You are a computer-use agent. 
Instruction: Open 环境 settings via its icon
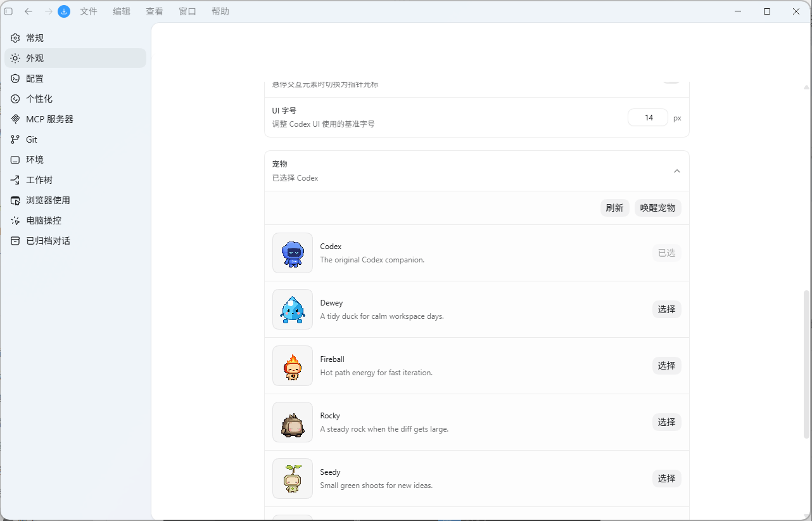coord(15,160)
